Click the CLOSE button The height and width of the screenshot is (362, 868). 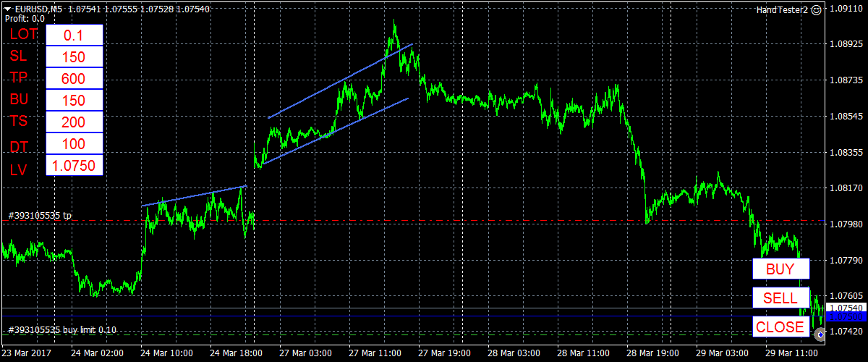point(780,327)
